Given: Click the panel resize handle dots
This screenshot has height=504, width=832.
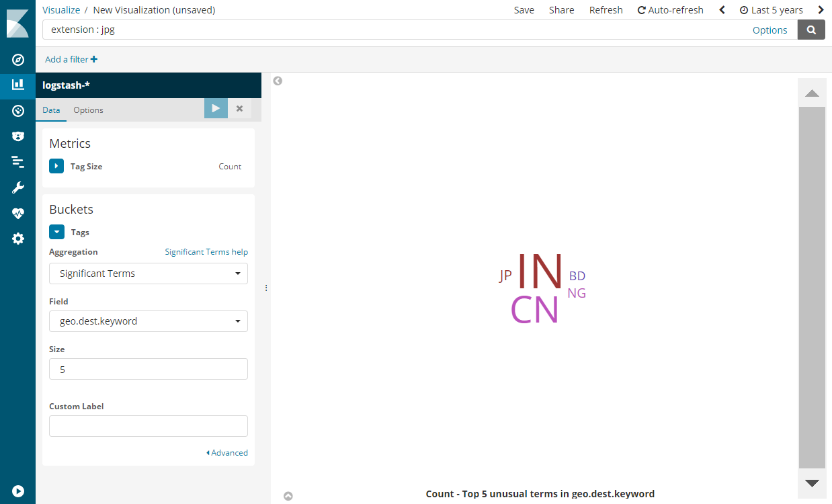Looking at the screenshot, I should 266,288.
